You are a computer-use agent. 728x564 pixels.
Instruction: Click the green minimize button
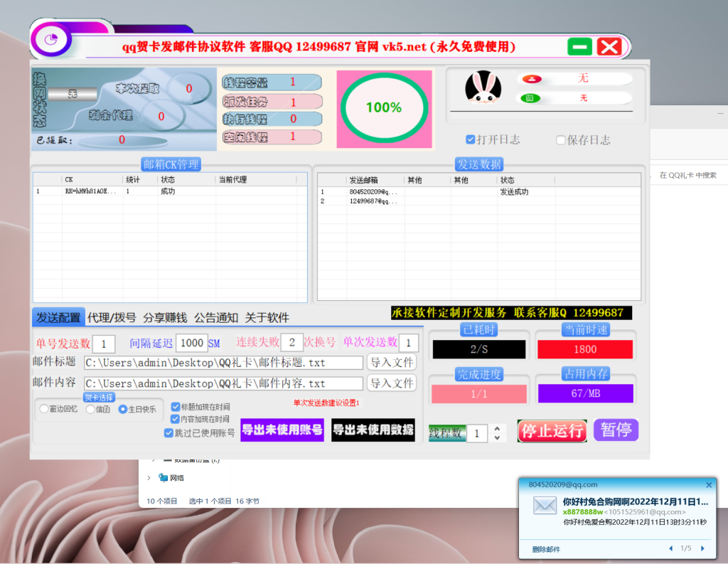[x=579, y=46]
